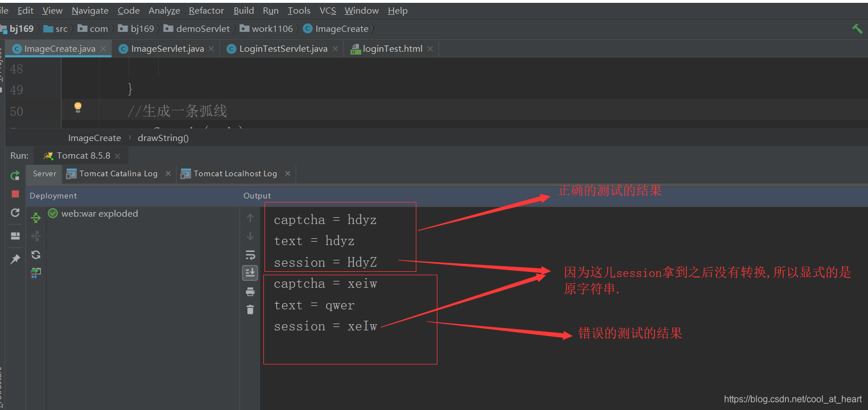Close the ImageServlet.java editor tab

click(212, 49)
